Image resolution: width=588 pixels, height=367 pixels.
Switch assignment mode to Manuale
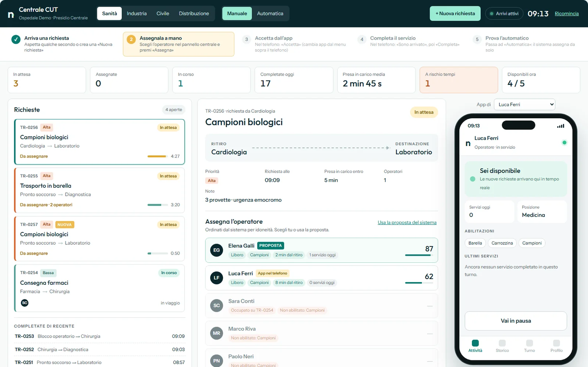(237, 14)
